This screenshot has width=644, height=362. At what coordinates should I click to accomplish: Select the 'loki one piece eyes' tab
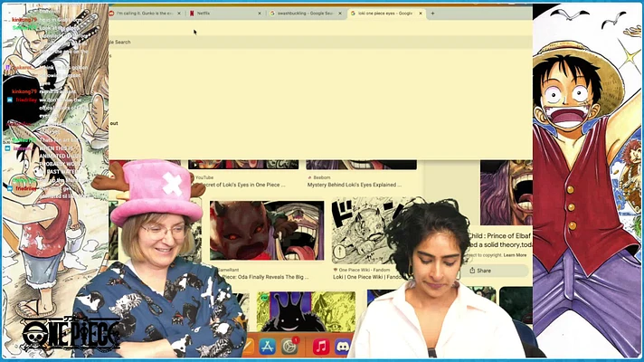pyautogui.click(x=385, y=14)
